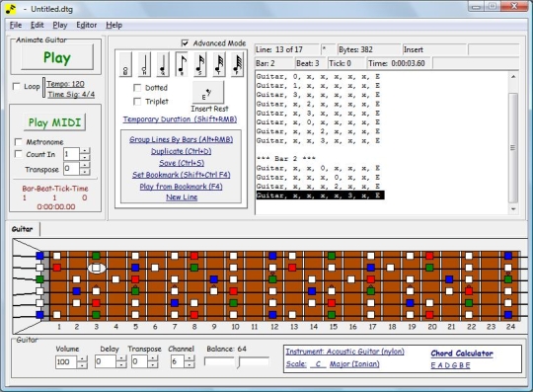Click Group Lines By Bars link

tap(182, 139)
